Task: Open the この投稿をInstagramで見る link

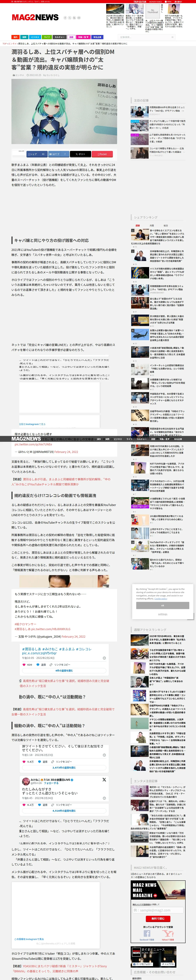Action: coord(29,939)
